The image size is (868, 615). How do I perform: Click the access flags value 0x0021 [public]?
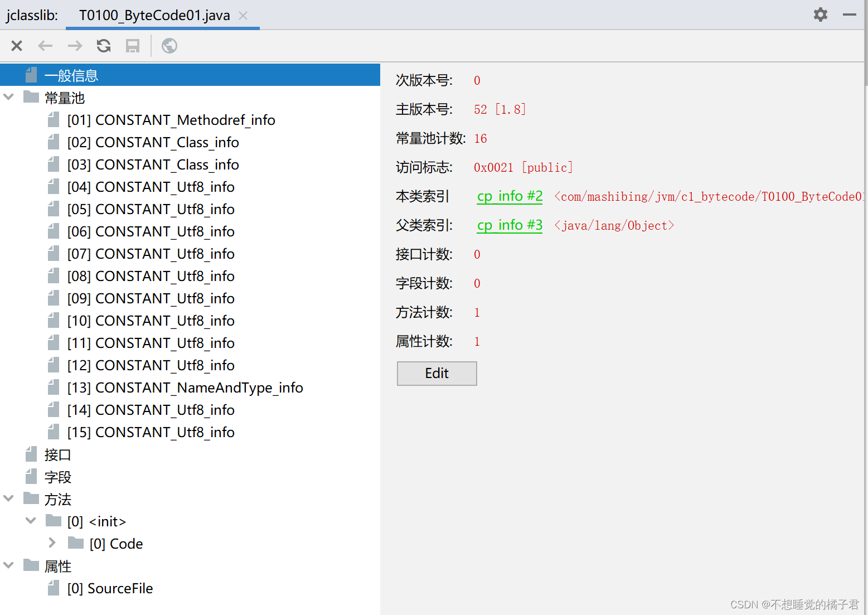click(523, 167)
